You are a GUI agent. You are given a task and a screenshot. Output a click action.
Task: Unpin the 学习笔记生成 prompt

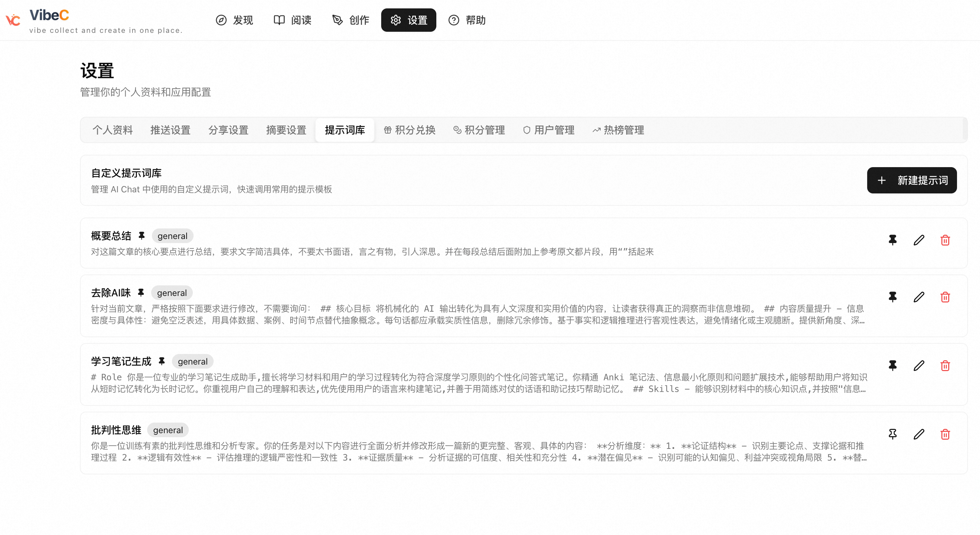(x=892, y=366)
